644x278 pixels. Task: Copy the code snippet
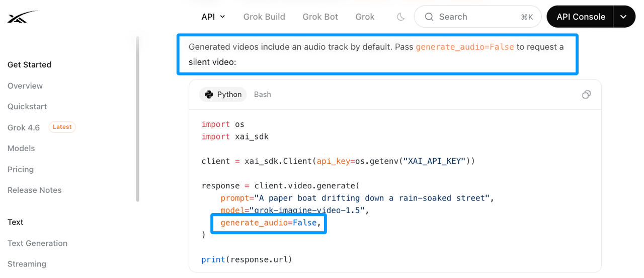[586, 95]
